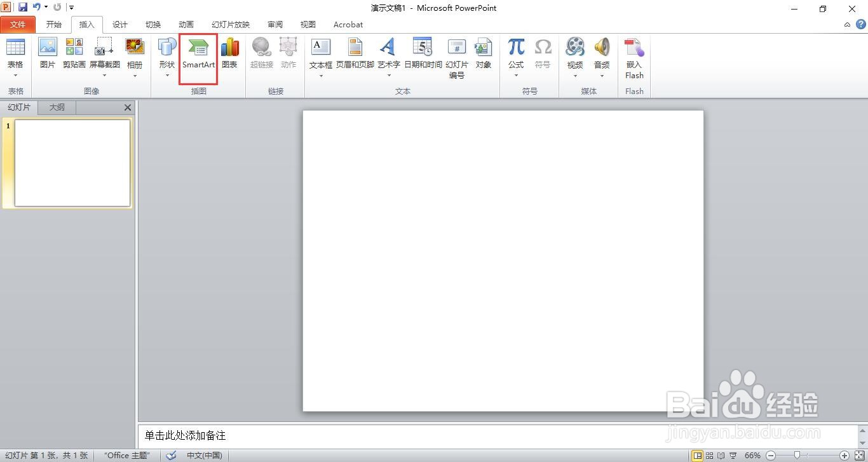This screenshot has width=868, height=462.
Task: Switch to the 动画 ribbon tab
Action: pos(186,25)
